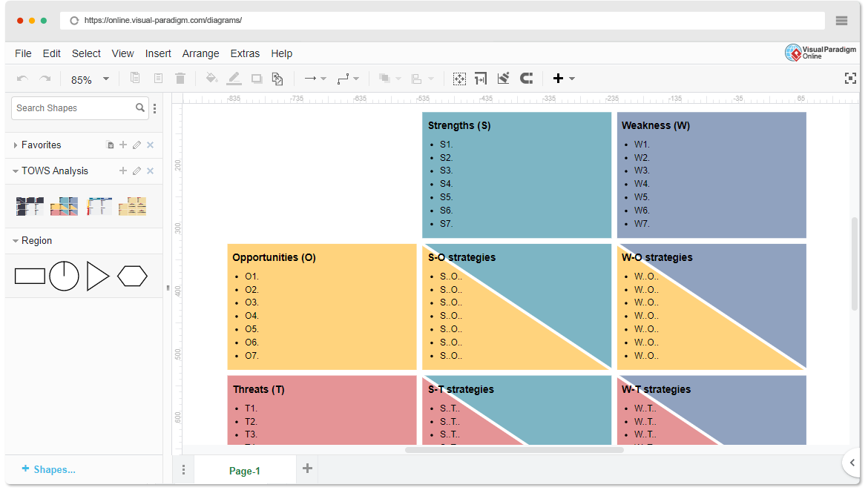This screenshot has height=493, width=868.
Task: Open the Select menu
Action: click(86, 53)
